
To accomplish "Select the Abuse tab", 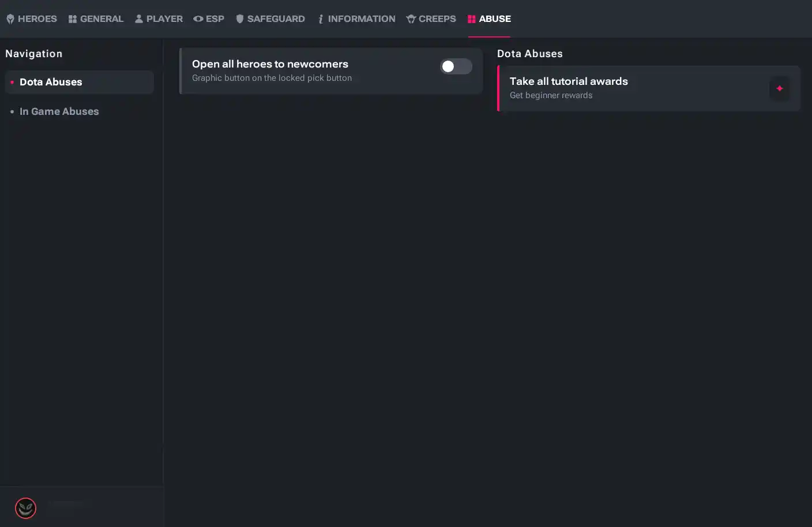I will tap(489, 18).
